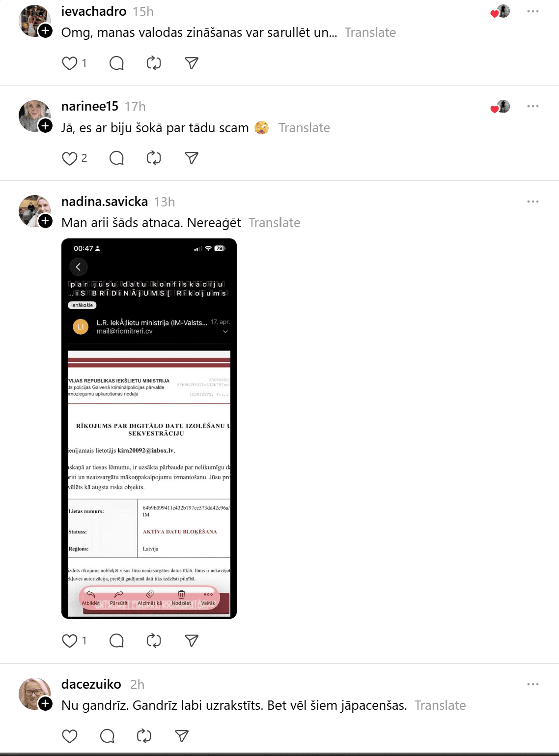This screenshot has height=756, width=559.
Task: Share dacezuiko's comment via paper plane
Action: click(182, 736)
